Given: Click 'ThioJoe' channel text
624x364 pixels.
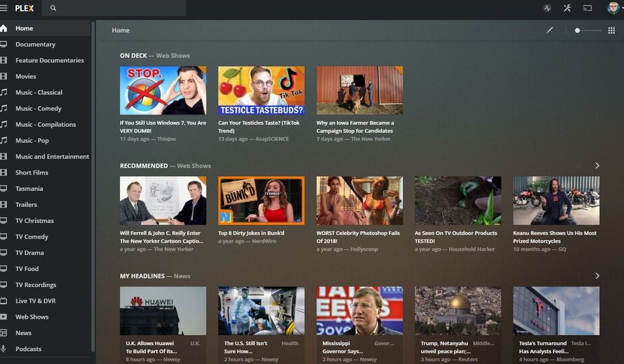Looking at the screenshot, I should [x=167, y=139].
